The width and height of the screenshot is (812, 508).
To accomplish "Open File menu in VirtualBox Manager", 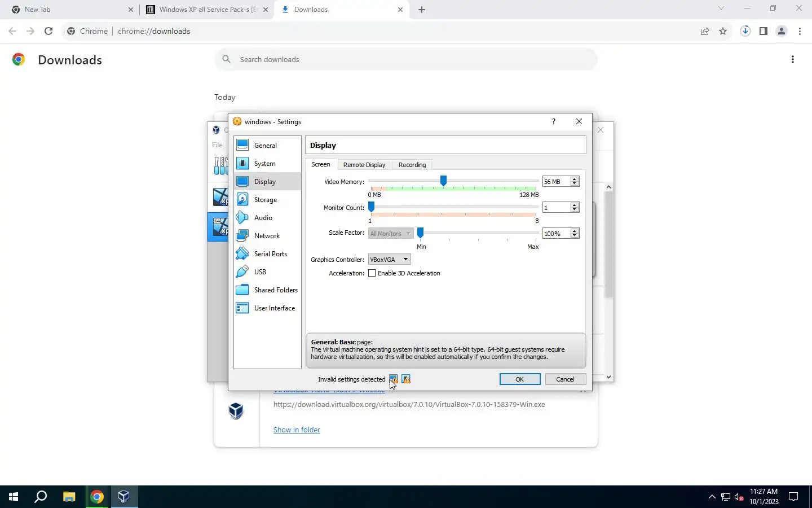I will click(x=217, y=145).
